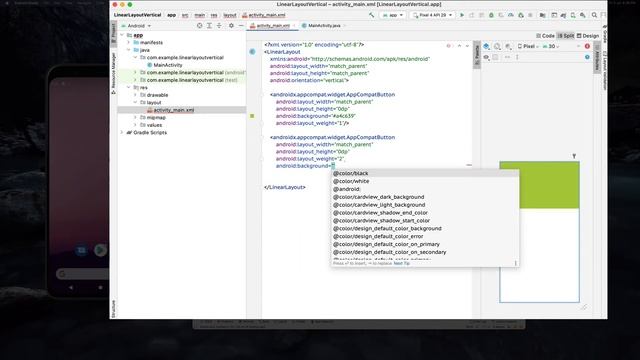Choose @color/cardview_dark_background suggestion
The height and width of the screenshot is (360, 640).
coord(424,197)
